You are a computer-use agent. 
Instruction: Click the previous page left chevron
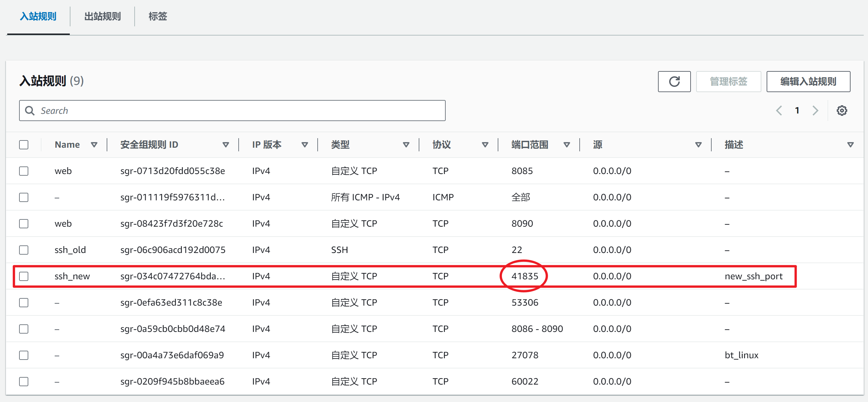click(x=779, y=110)
